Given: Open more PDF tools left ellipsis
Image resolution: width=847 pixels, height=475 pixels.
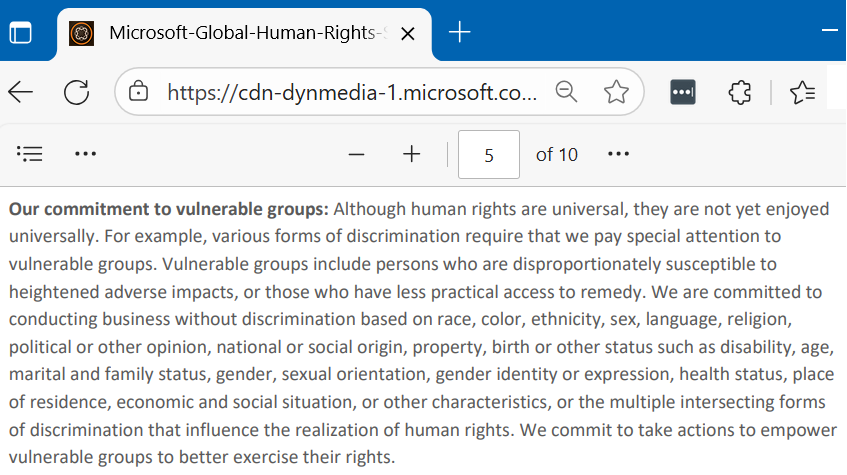Looking at the screenshot, I should (85, 154).
